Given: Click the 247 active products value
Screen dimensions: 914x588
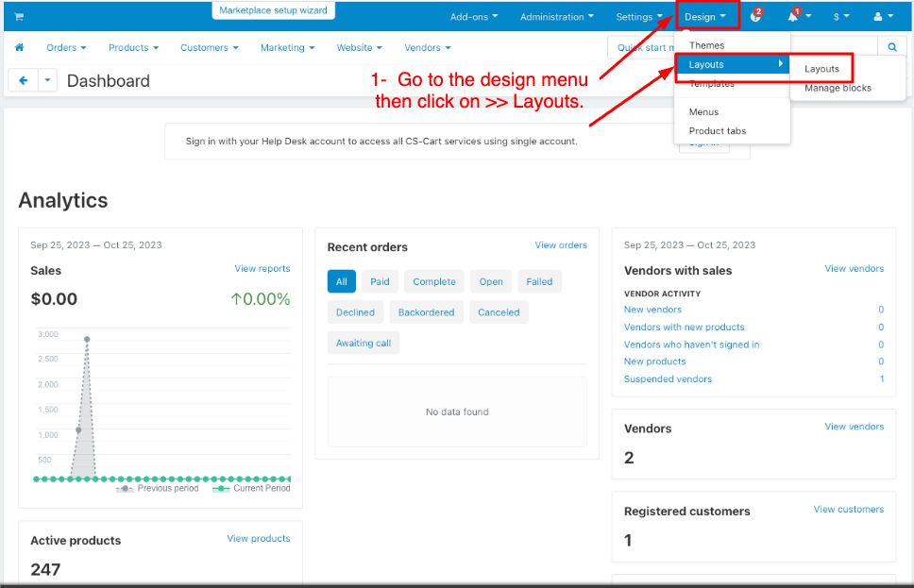Looking at the screenshot, I should (45, 569).
